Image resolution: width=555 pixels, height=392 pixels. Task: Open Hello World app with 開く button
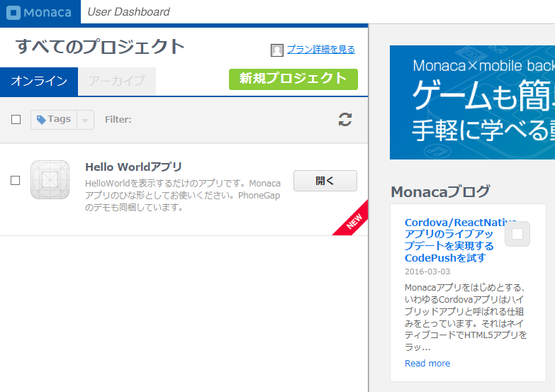click(325, 181)
